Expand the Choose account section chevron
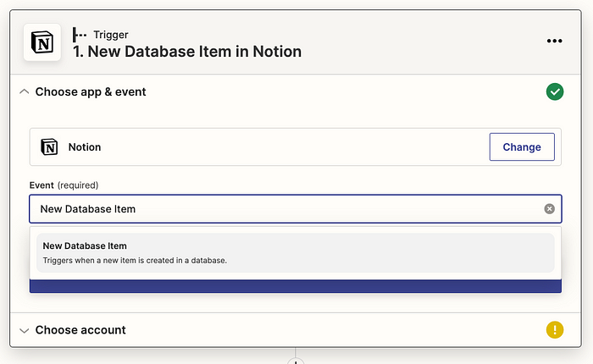 click(25, 331)
